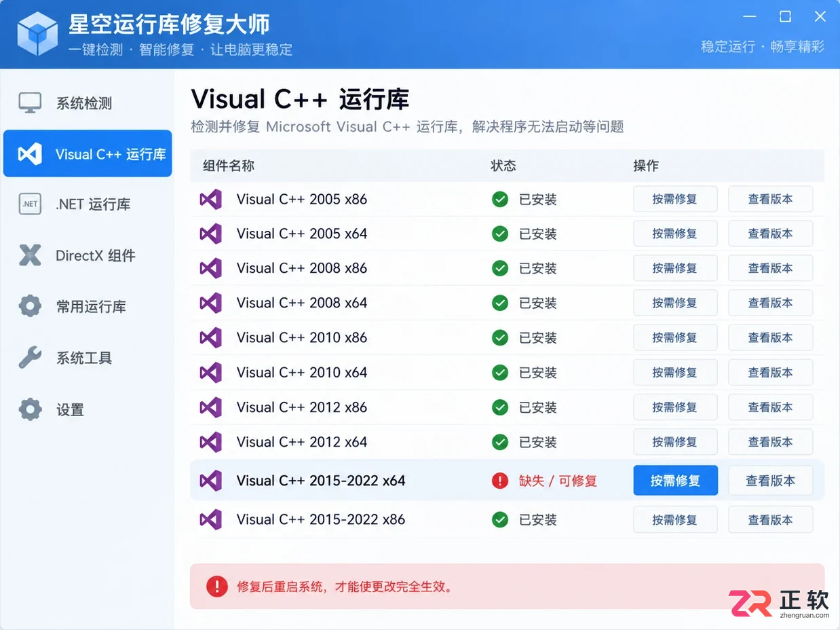Screen dimensions: 840x630
Task: Click 查看版本 on the Visual C++ 2015-2022 x86 row
Action: point(770,519)
